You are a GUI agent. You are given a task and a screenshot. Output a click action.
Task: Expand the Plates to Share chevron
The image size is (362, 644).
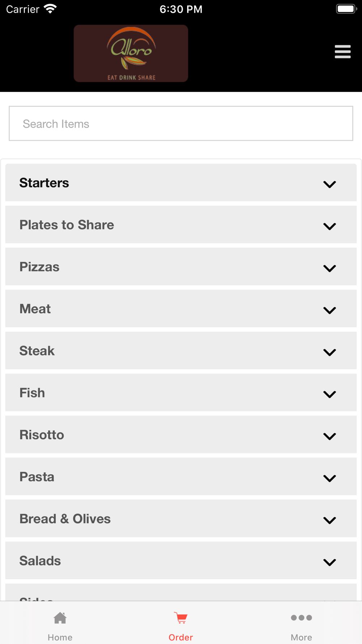click(329, 226)
